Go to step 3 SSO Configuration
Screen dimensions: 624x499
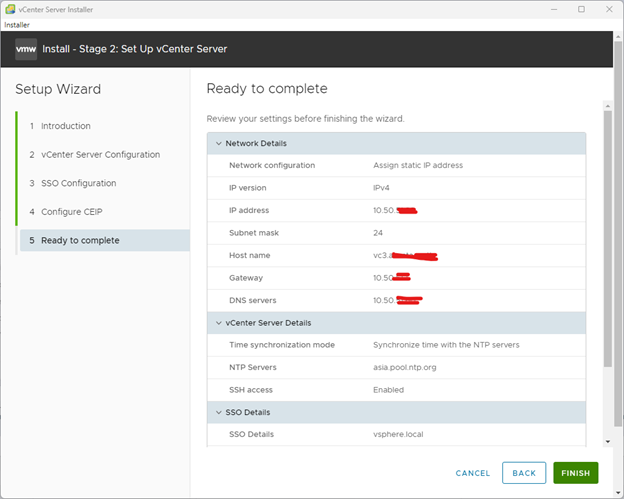tap(78, 183)
